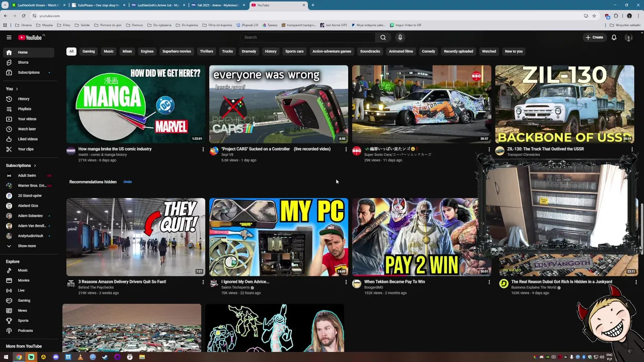Open Subscriptions in sidebar
The height and width of the screenshot is (362, 644).
tap(29, 72)
